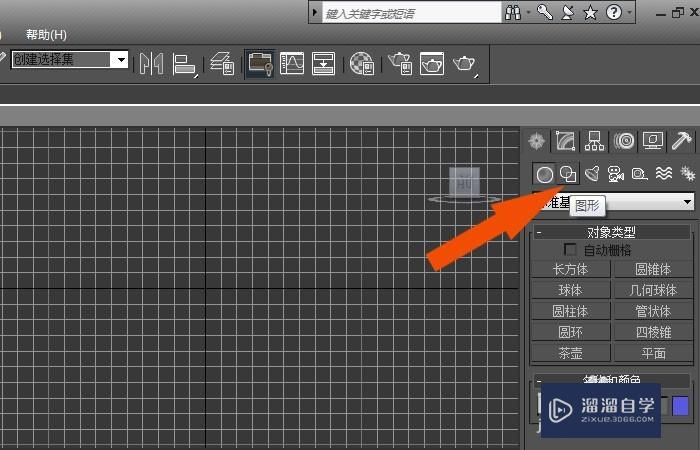Open the Layer Manager
Image resolution: width=700 pixels, height=450 pixels.
tap(222, 63)
